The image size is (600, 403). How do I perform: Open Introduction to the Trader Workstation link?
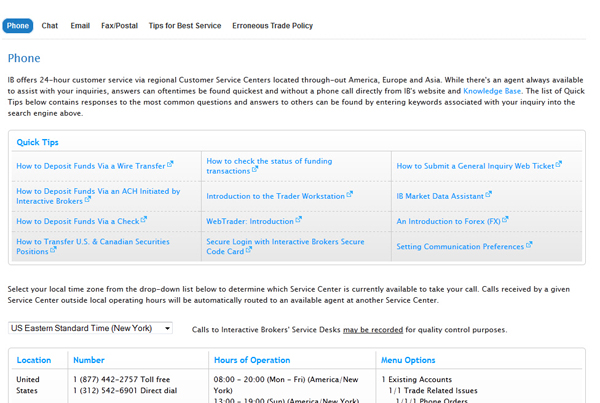pyautogui.click(x=276, y=196)
